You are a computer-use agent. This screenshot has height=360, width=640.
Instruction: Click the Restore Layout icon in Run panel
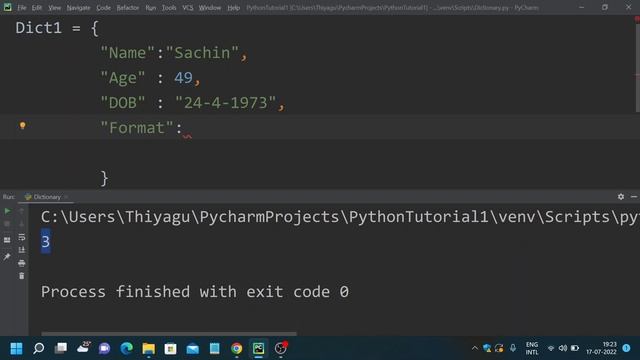(x=7, y=240)
